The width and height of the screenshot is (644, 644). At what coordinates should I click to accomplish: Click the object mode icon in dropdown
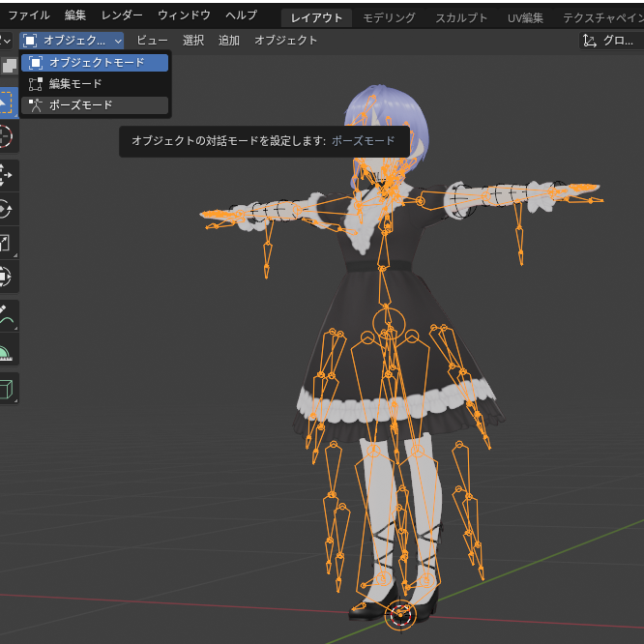tap(36, 63)
